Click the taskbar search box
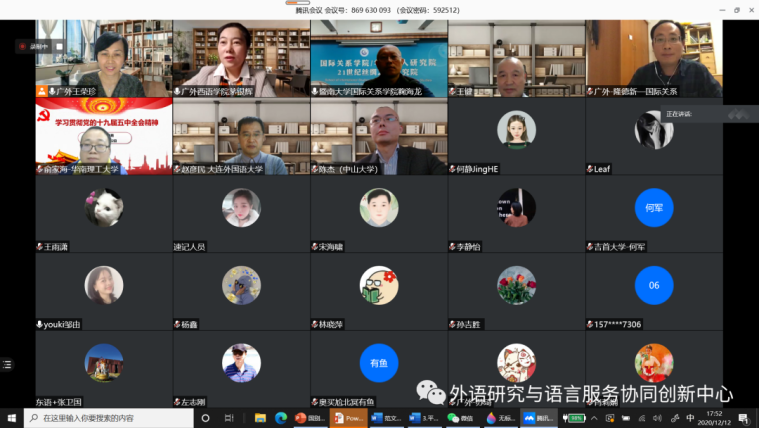The width and height of the screenshot is (760, 428). point(100,418)
